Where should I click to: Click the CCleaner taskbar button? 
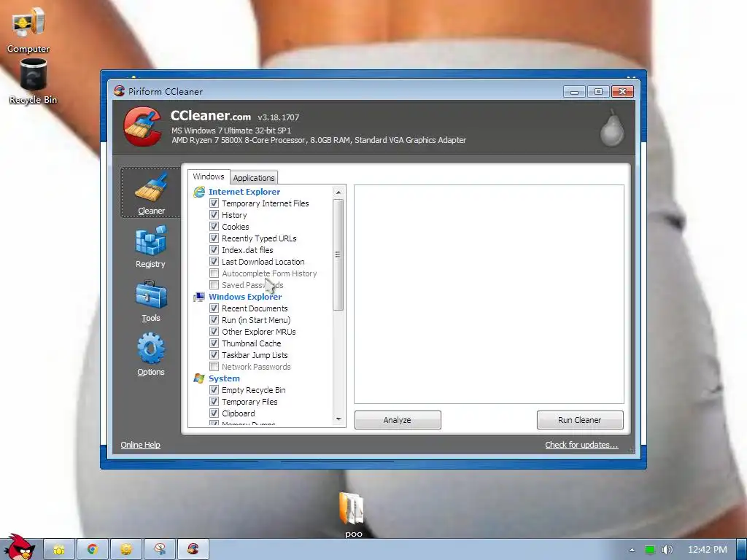click(x=193, y=550)
